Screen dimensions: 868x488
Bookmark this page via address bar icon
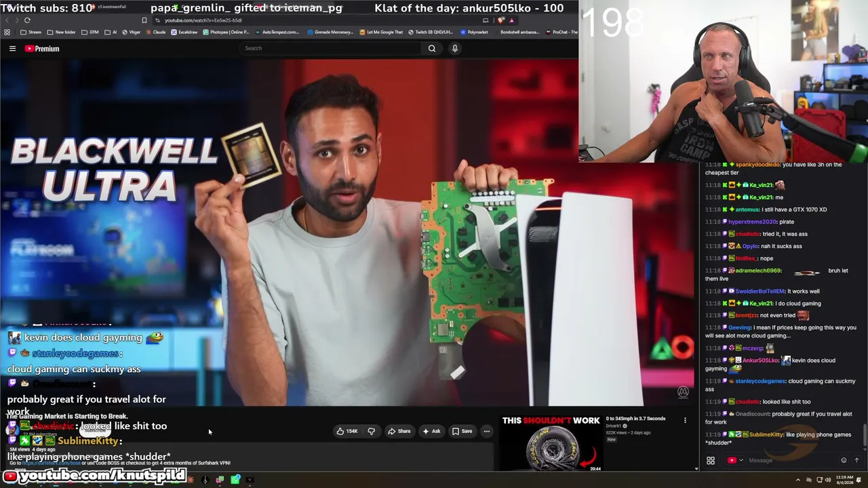[x=144, y=20]
